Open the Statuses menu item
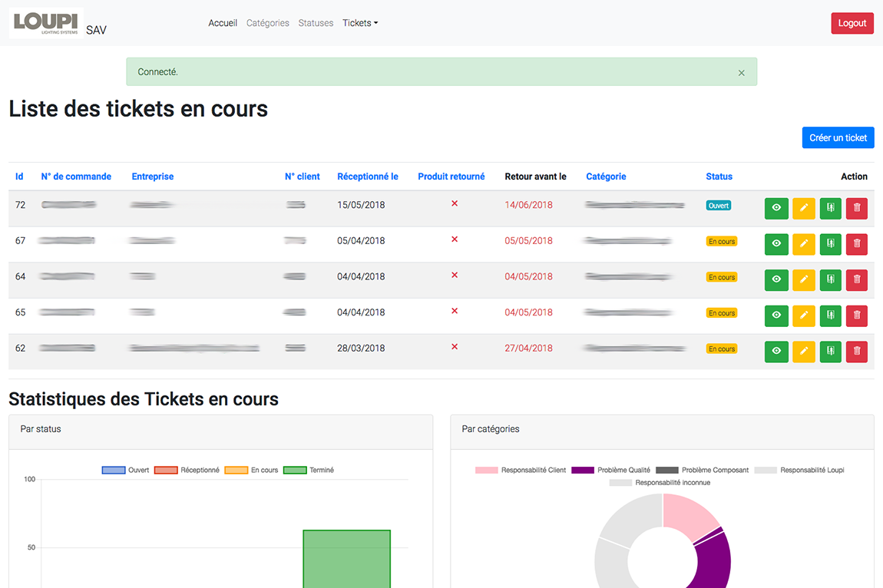The image size is (883, 588). pos(316,23)
